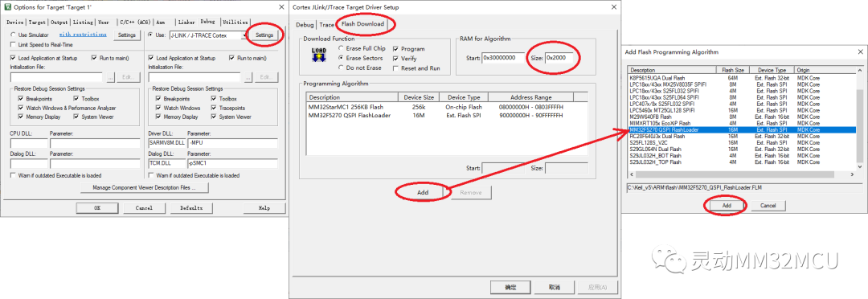Select S25FL128S_V2C entry

coord(743,142)
